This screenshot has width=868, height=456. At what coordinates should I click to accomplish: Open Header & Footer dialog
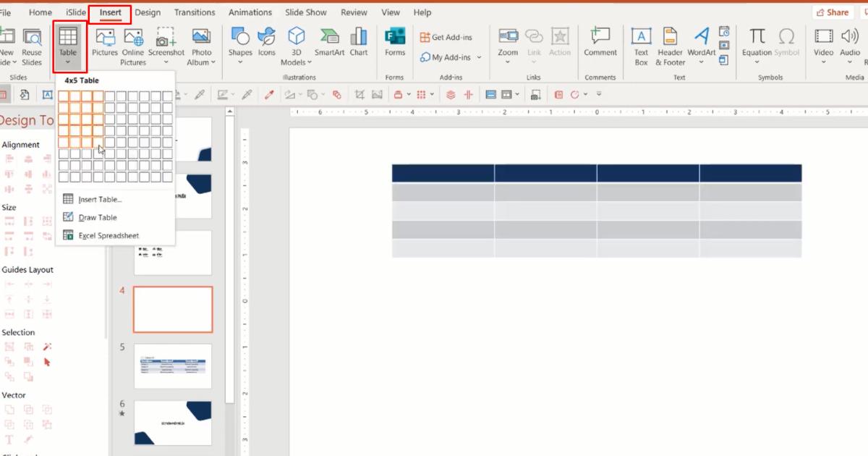pyautogui.click(x=670, y=46)
